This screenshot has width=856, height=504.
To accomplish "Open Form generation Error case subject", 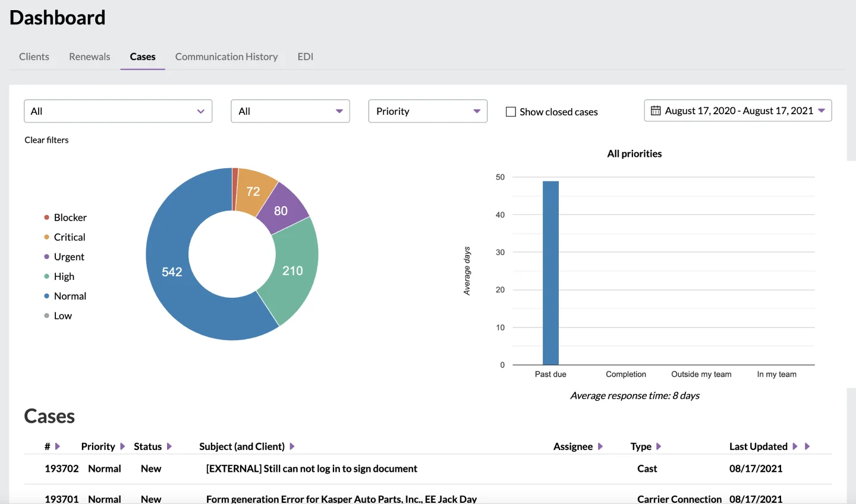I will 341,499.
